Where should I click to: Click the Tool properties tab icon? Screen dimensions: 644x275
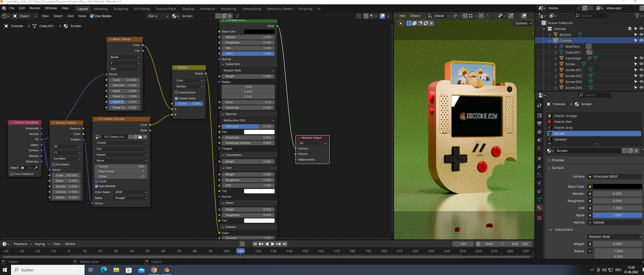pyautogui.click(x=539, y=105)
